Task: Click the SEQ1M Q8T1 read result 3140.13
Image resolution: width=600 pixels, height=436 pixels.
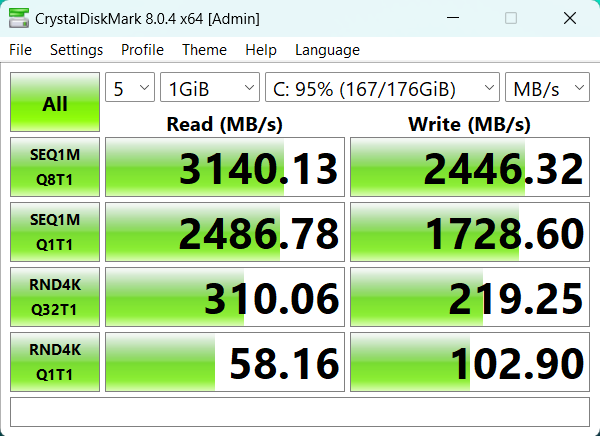Action: [x=225, y=167]
